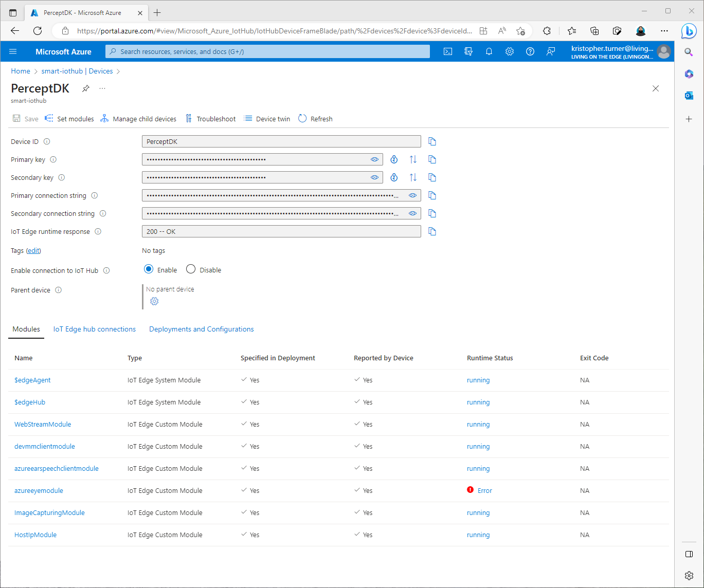The image size is (704, 588).
Task: Click the parent device gear icon
Action: pyautogui.click(x=154, y=301)
